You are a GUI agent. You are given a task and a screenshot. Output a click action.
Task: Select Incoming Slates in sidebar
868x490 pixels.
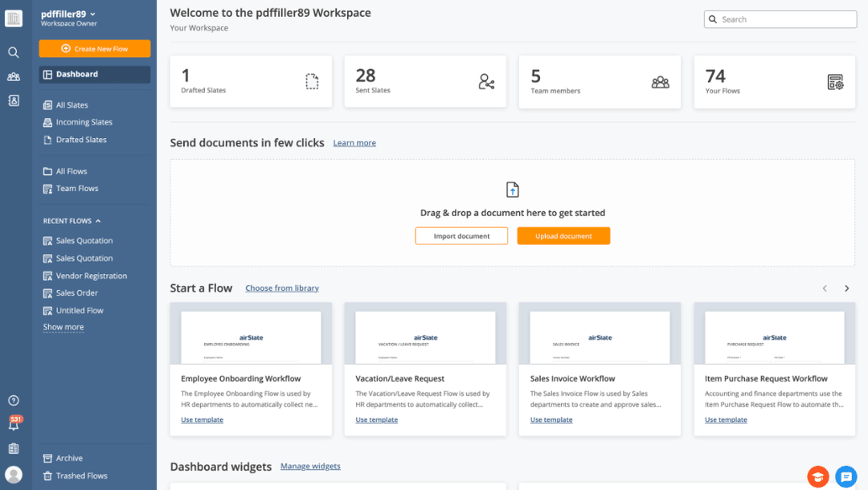pos(84,122)
